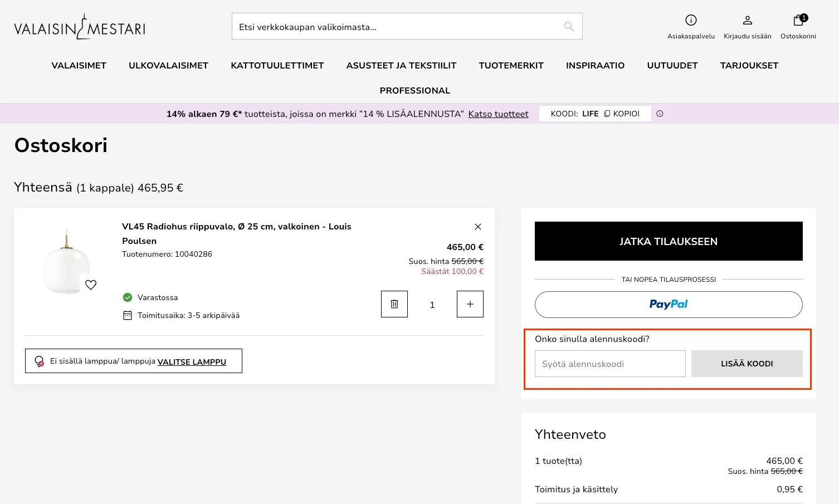Screen dimensions: 839x504
Task: Open Asiakaspalvelu info icon
Action: [691, 21]
